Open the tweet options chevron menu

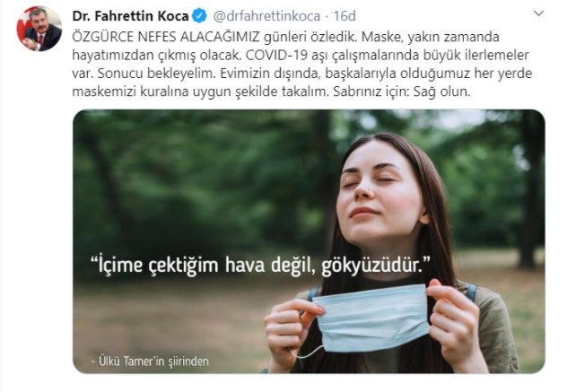click(538, 14)
